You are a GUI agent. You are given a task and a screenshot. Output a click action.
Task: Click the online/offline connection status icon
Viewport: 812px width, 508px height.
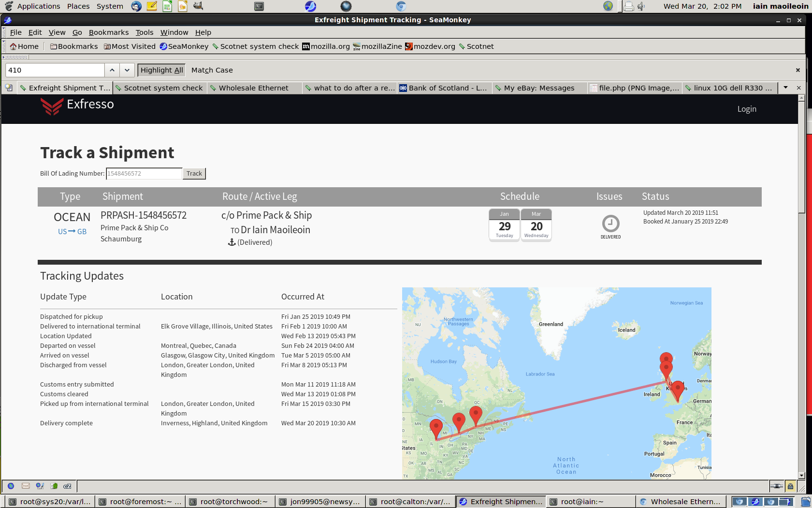point(776,486)
